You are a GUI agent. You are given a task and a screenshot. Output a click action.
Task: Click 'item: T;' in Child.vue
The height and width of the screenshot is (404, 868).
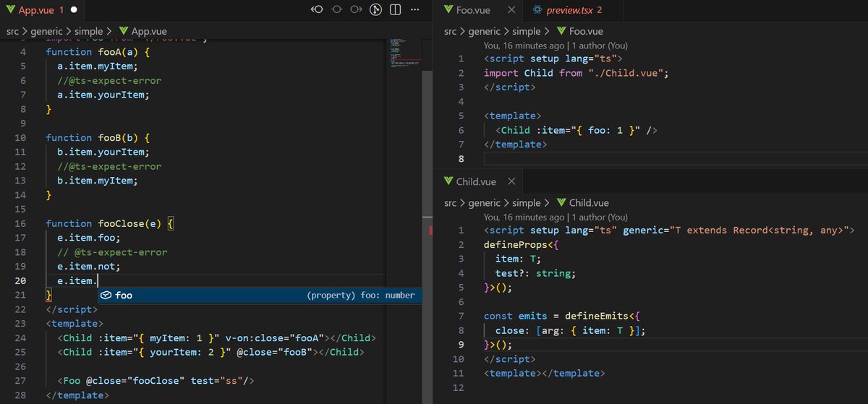pos(518,259)
